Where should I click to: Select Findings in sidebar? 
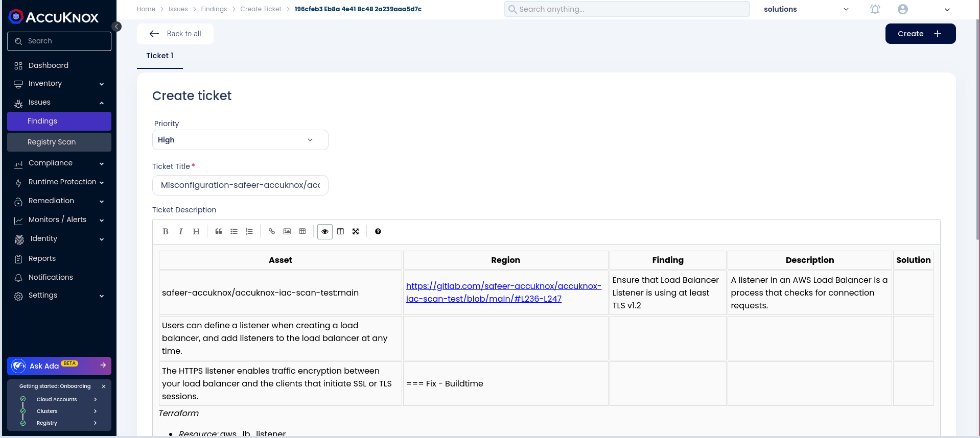[x=59, y=121]
